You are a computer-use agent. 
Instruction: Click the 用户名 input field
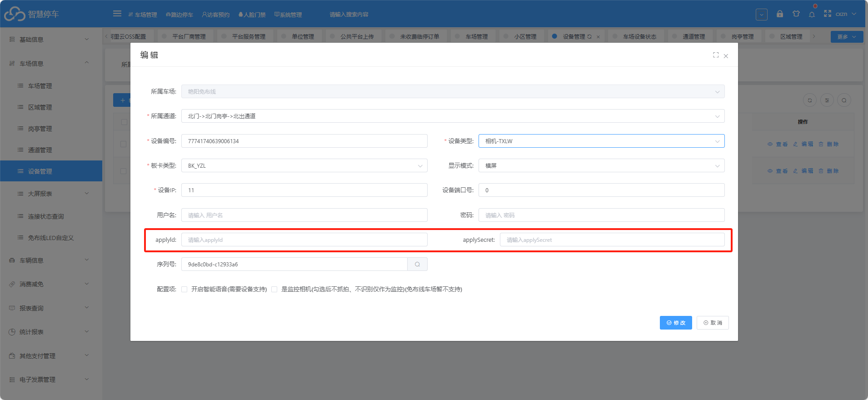(x=304, y=215)
